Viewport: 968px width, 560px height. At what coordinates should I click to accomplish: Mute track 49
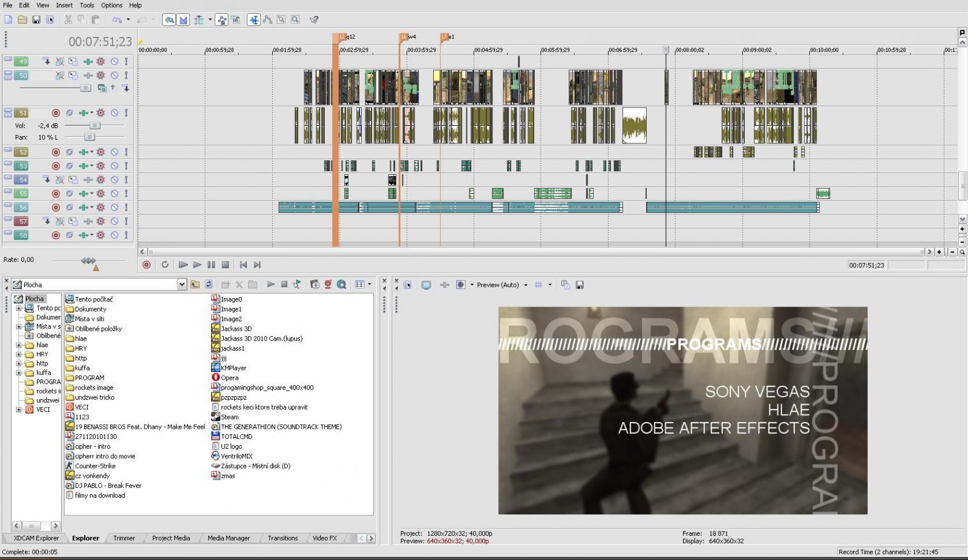114,62
